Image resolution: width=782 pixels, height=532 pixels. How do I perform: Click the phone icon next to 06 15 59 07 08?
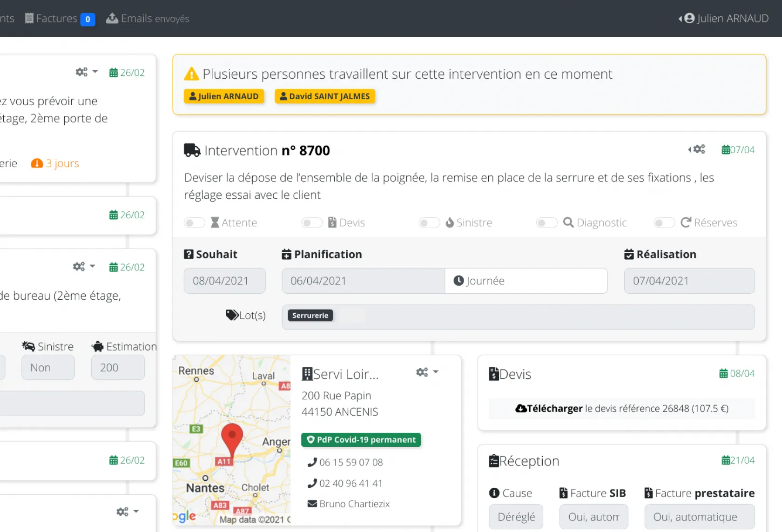click(312, 462)
